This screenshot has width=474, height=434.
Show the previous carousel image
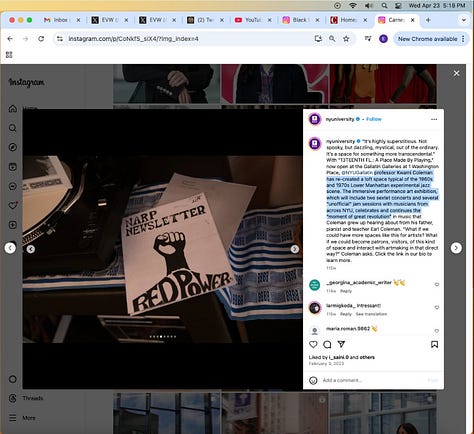31,249
